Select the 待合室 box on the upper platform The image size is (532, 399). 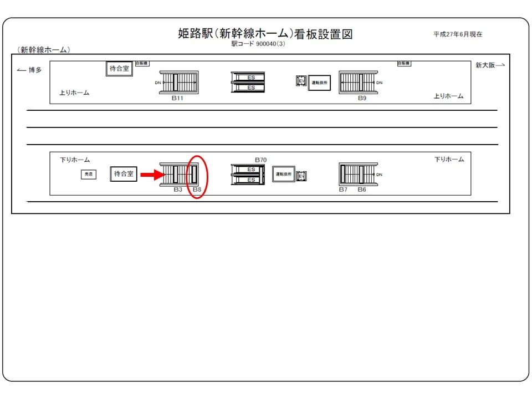[x=119, y=69]
